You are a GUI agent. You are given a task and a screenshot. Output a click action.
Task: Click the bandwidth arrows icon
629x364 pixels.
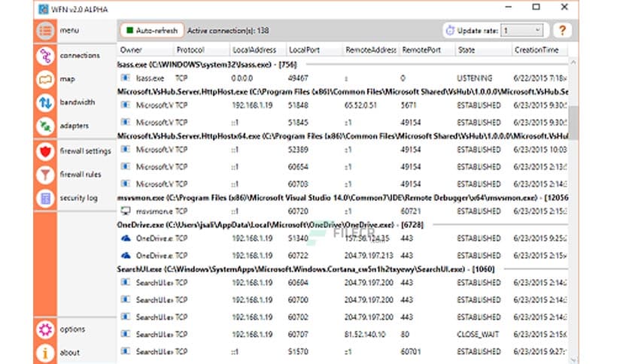tap(45, 102)
